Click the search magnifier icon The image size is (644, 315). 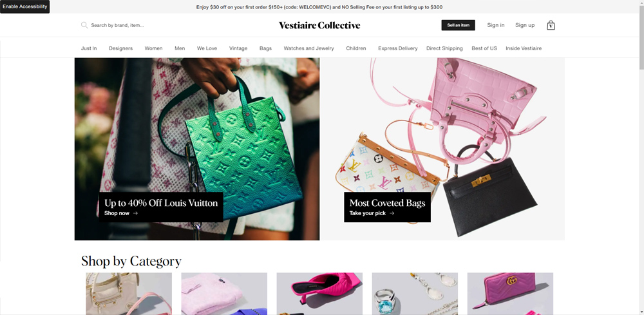click(x=84, y=25)
